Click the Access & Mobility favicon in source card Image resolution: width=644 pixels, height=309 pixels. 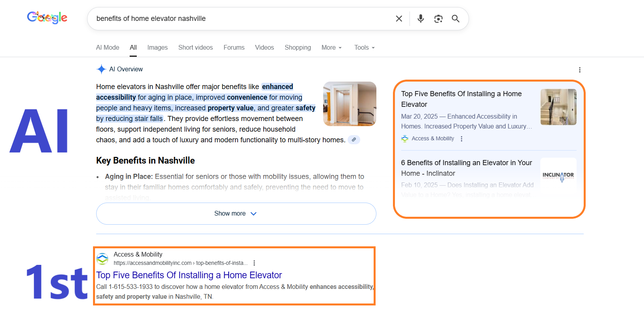click(x=405, y=139)
